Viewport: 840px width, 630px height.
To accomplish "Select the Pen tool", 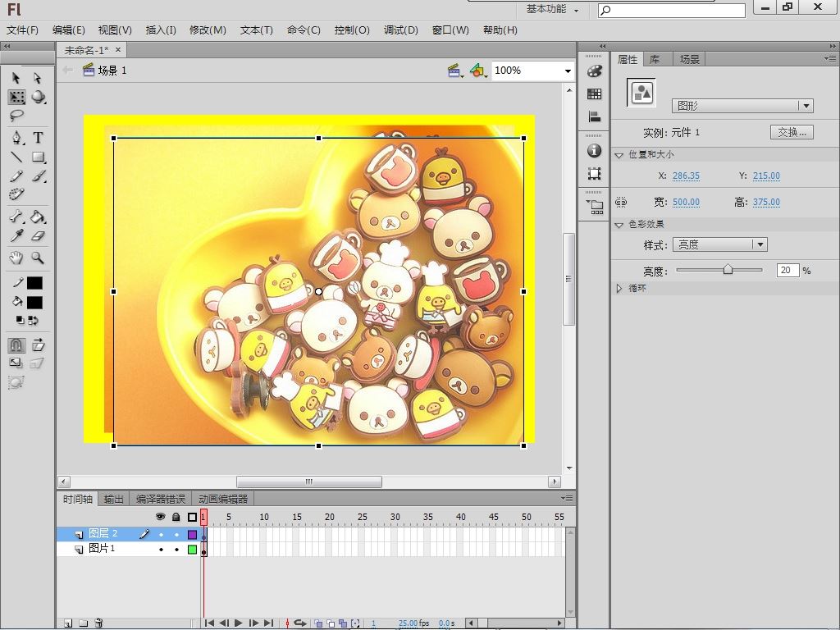I will 17,138.
